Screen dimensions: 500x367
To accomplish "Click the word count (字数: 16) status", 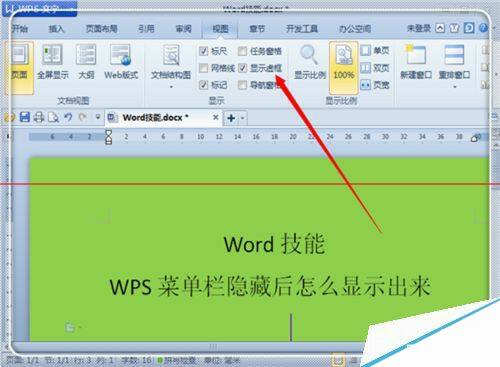I will 136,361.
